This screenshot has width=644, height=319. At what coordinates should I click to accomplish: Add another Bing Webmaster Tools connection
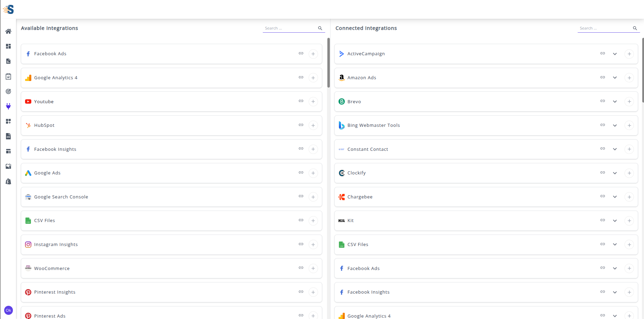(629, 125)
